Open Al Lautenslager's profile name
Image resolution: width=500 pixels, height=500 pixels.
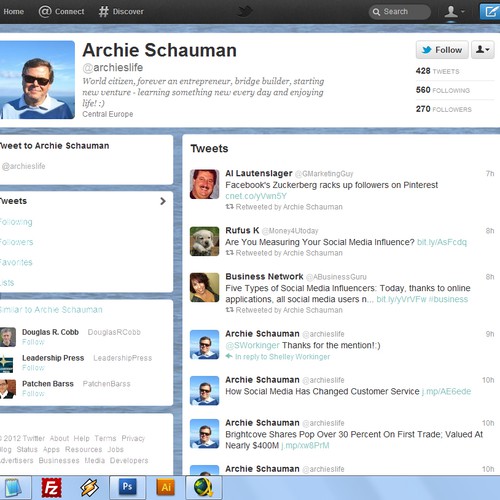coord(259,173)
